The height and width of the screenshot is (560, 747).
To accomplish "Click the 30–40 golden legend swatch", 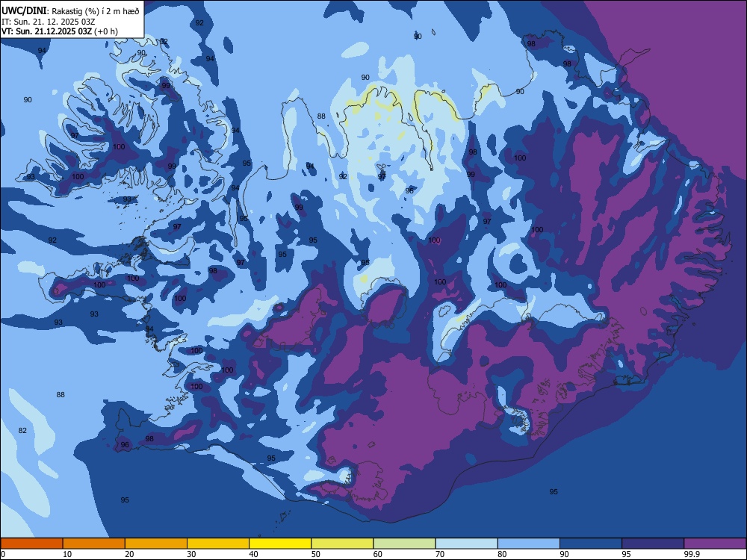I will 218,544.
